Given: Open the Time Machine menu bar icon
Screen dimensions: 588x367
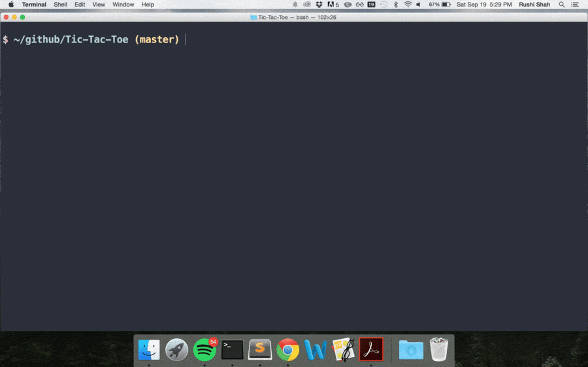Looking at the screenshot, I should pyautogui.click(x=384, y=5).
